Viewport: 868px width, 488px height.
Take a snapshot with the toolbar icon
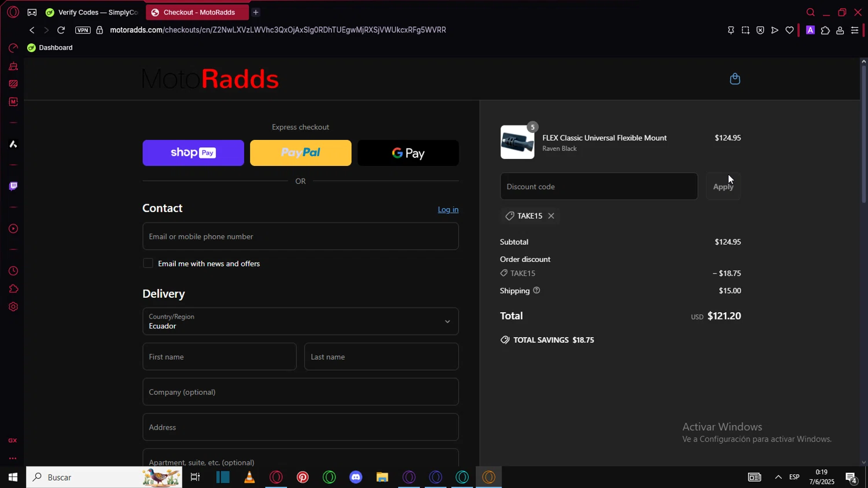click(x=745, y=30)
